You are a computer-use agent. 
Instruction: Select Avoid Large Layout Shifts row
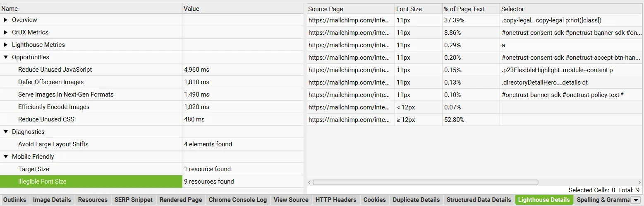tap(53, 144)
